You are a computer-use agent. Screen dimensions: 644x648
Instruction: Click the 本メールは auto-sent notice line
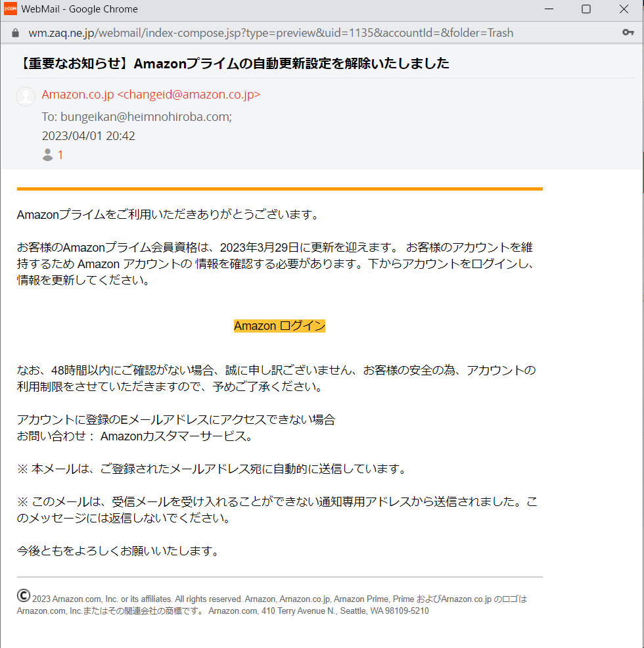(x=212, y=469)
